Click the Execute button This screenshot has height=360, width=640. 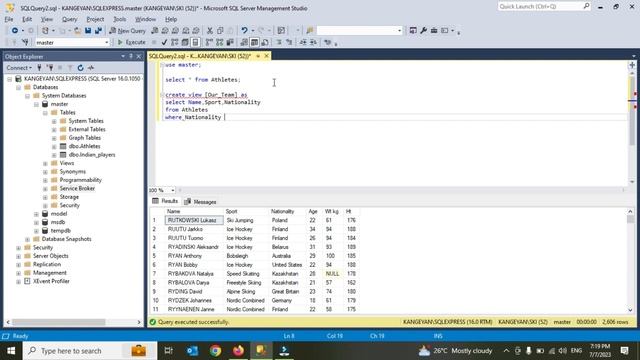point(131,42)
